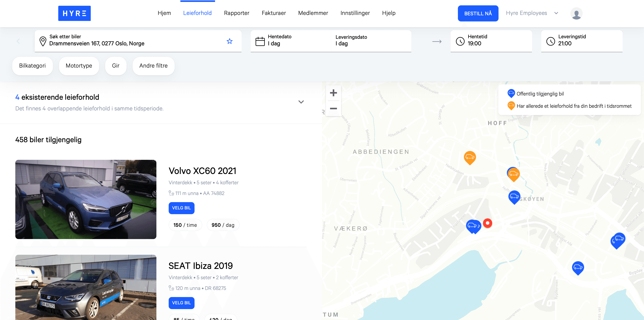
Task: Open Andre filtre options
Action: [154, 66]
